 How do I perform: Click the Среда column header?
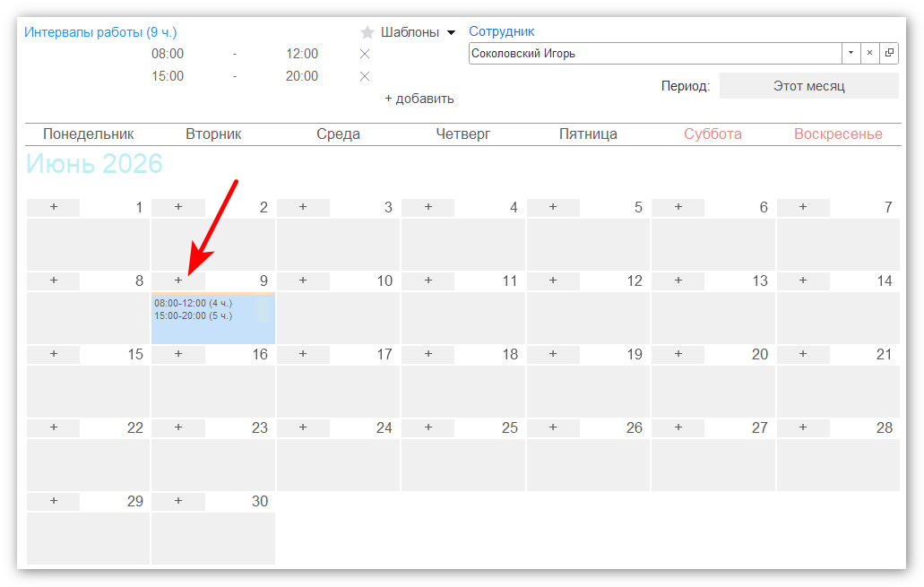(338, 134)
